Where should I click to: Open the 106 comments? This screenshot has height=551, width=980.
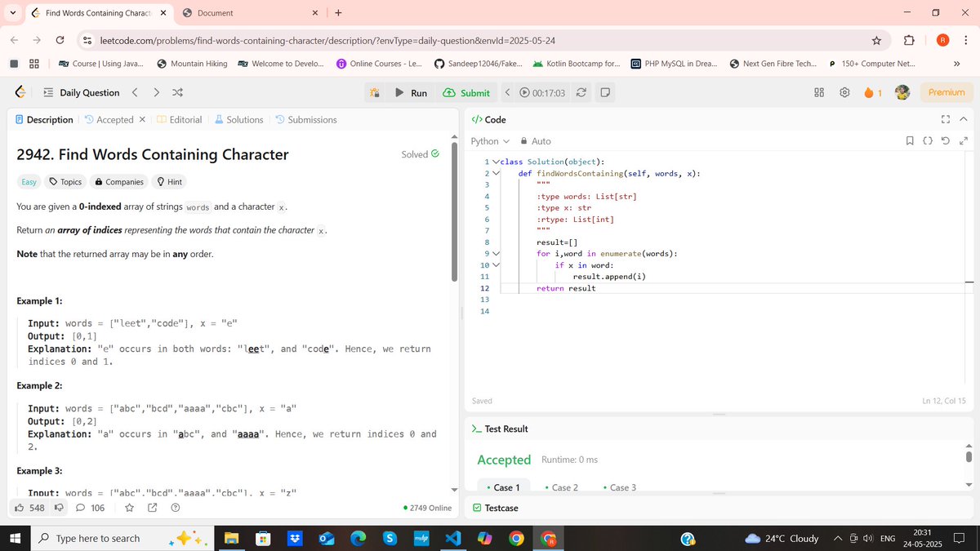pos(91,508)
